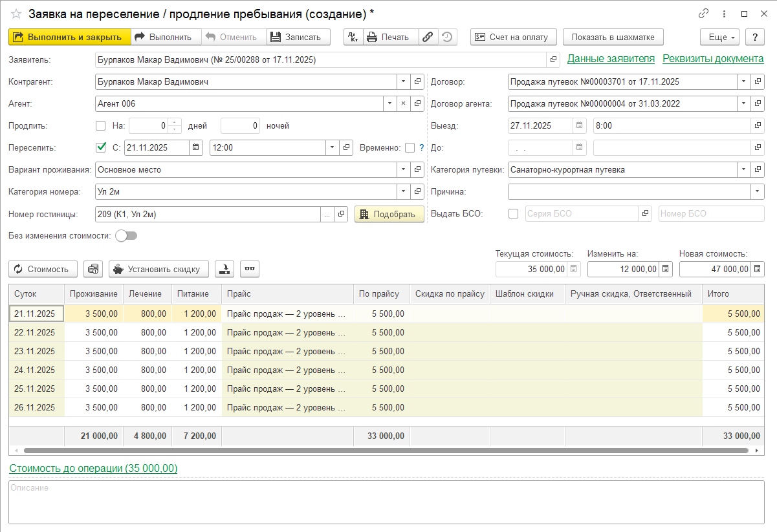
Task: Toggle Без изменения стоимости switch
Action: (x=126, y=236)
